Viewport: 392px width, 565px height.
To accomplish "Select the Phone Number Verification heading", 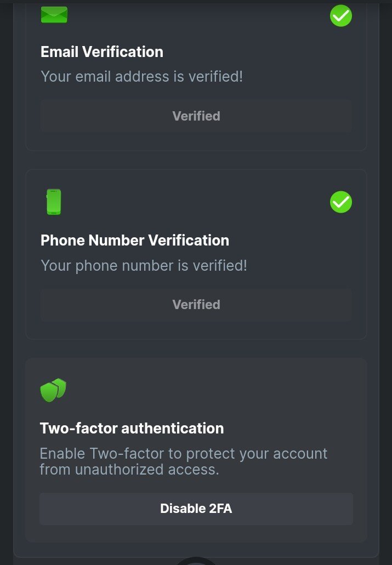I will coord(135,241).
